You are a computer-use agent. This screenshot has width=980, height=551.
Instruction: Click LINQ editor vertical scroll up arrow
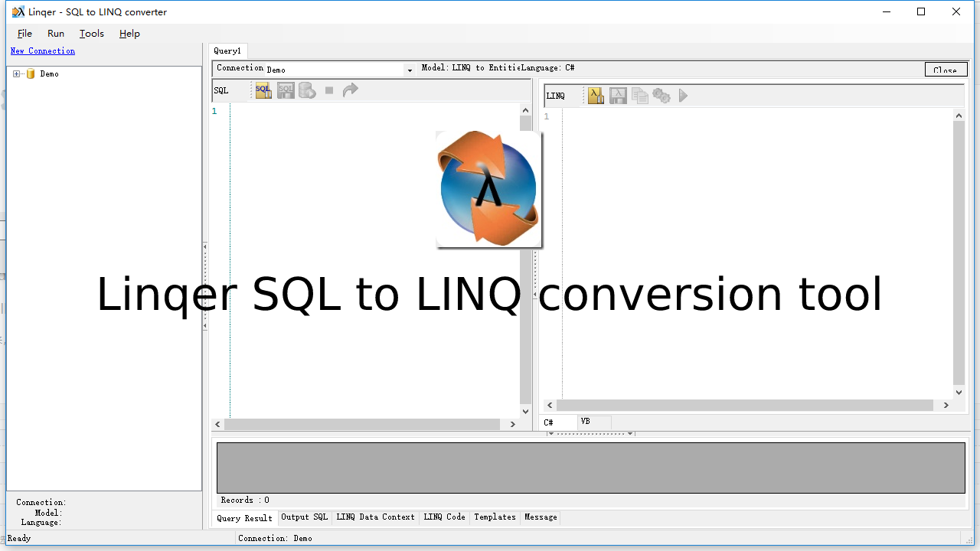(959, 116)
